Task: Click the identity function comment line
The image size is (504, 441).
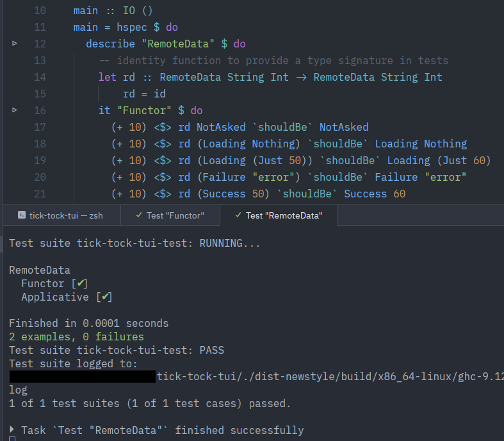Action: (x=273, y=60)
